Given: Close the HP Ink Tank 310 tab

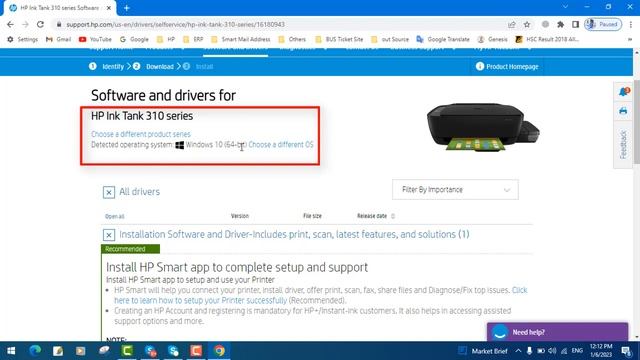Looking at the screenshot, I should [109, 8].
